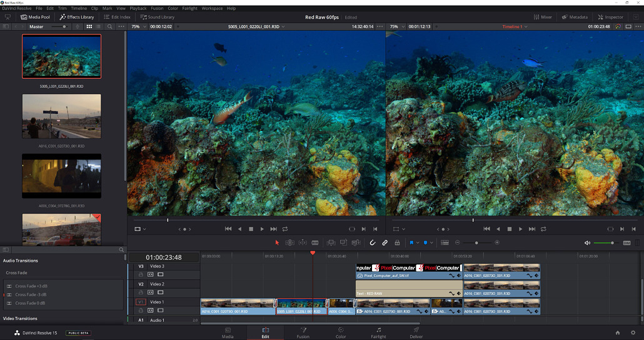
Task: Toggle auto track selector on Video 1
Action: (x=151, y=310)
